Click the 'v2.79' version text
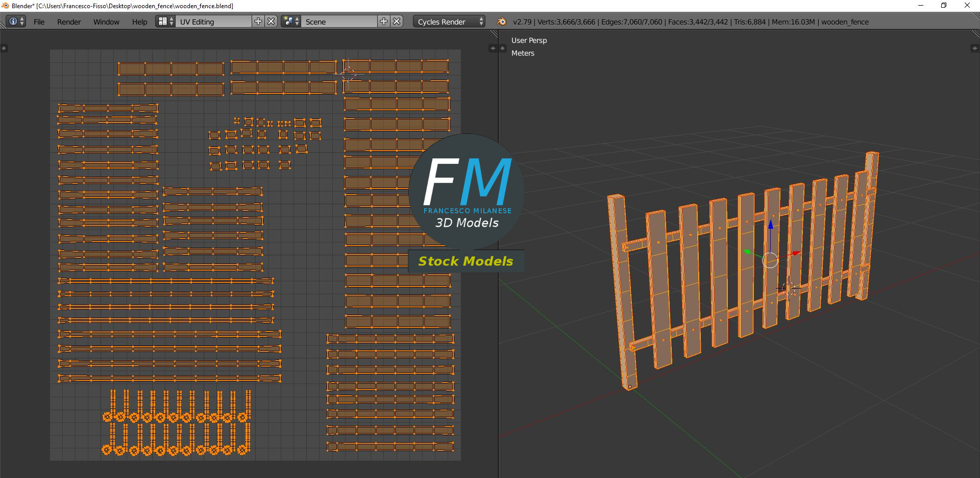 pyautogui.click(x=522, y=22)
